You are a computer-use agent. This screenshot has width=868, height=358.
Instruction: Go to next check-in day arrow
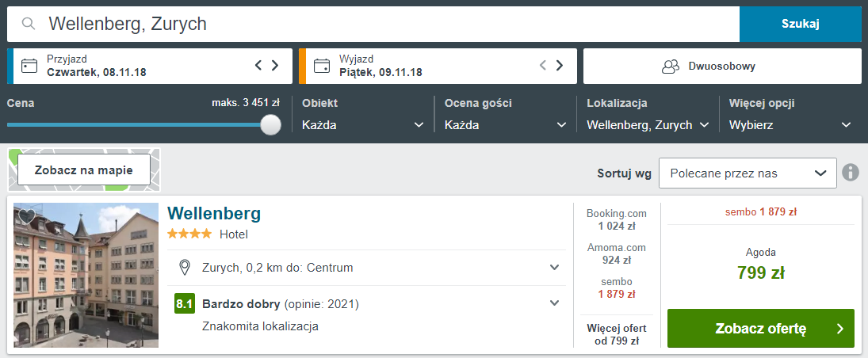point(275,66)
